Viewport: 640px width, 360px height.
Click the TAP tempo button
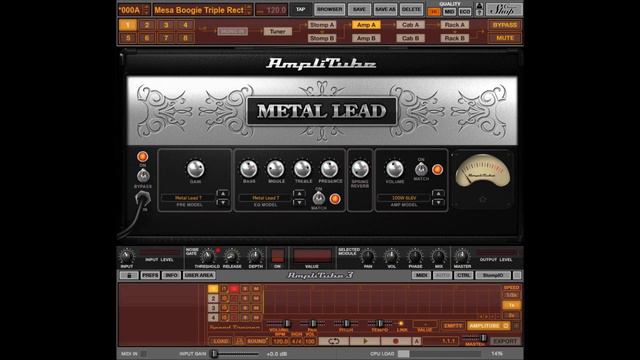pos(300,9)
